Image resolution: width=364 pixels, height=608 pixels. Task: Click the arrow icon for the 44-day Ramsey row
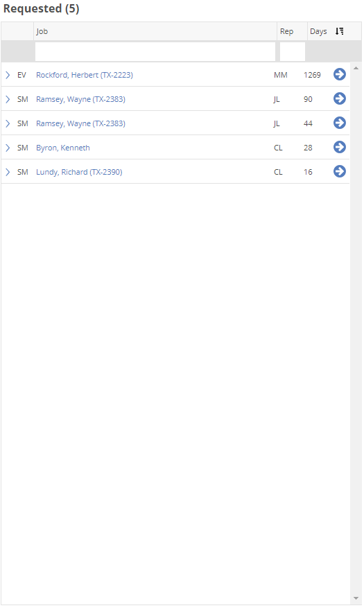(x=340, y=123)
